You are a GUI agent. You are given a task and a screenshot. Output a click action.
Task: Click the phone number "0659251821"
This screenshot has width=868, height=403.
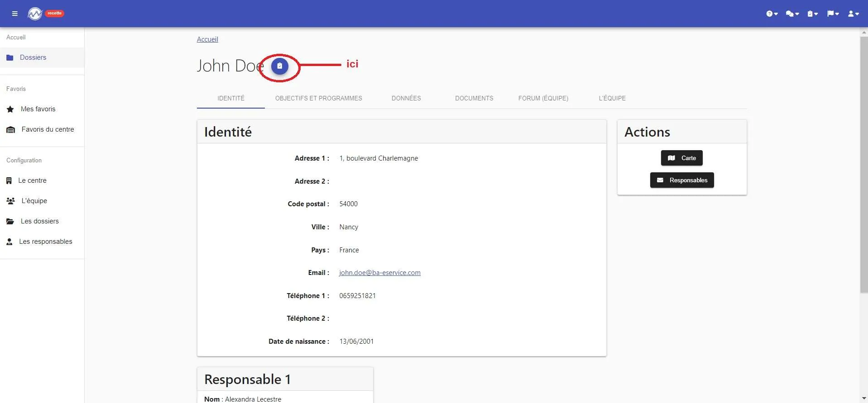[358, 296]
